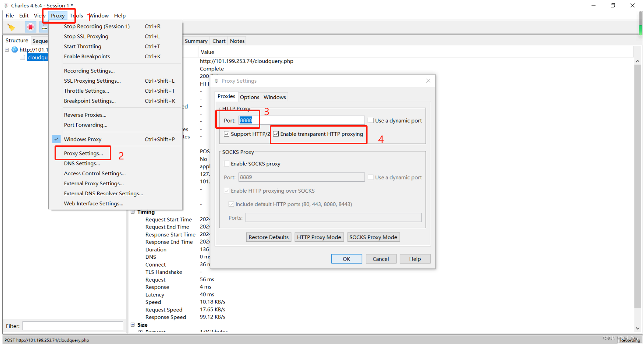Toggle Support HTTP/2 checkbox
The height and width of the screenshot is (344, 644).
[x=227, y=134]
